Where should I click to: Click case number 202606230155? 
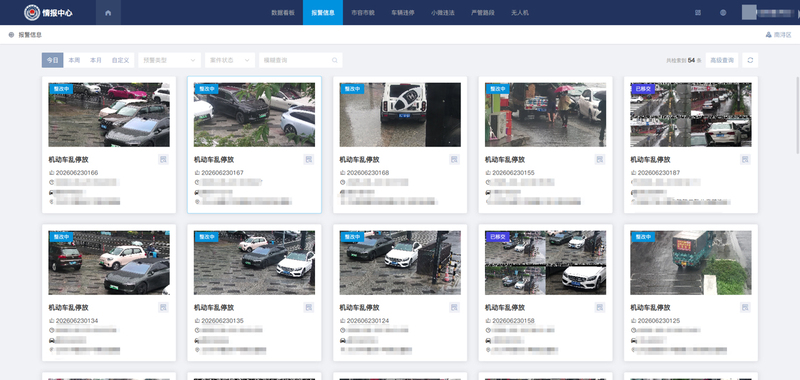pos(513,173)
